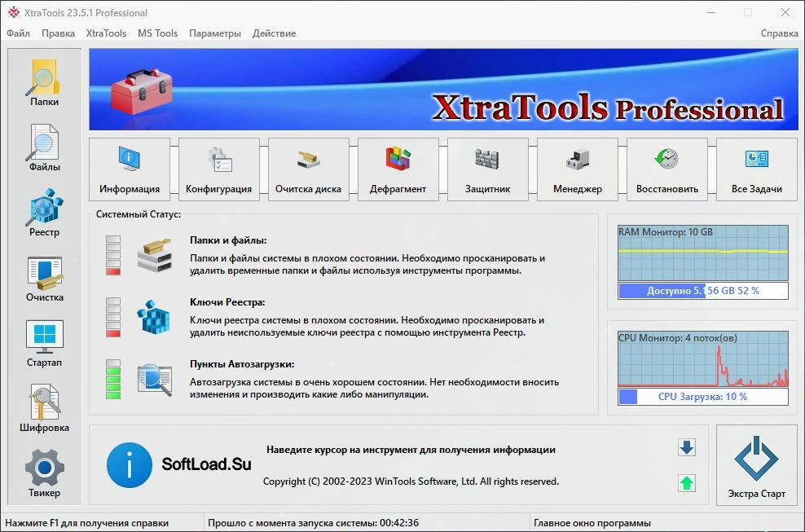The width and height of the screenshot is (805, 532).
Task: Click the Copyright WinTools Software line
Action: 411,481
